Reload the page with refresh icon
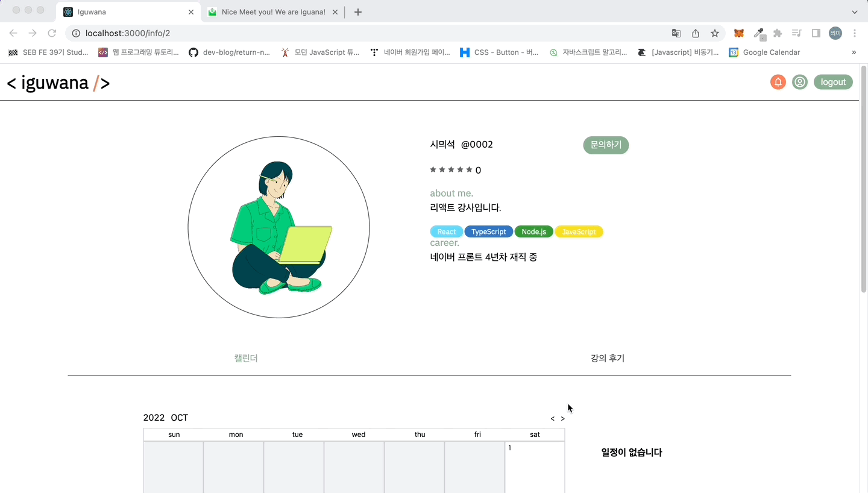 [52, 33]
